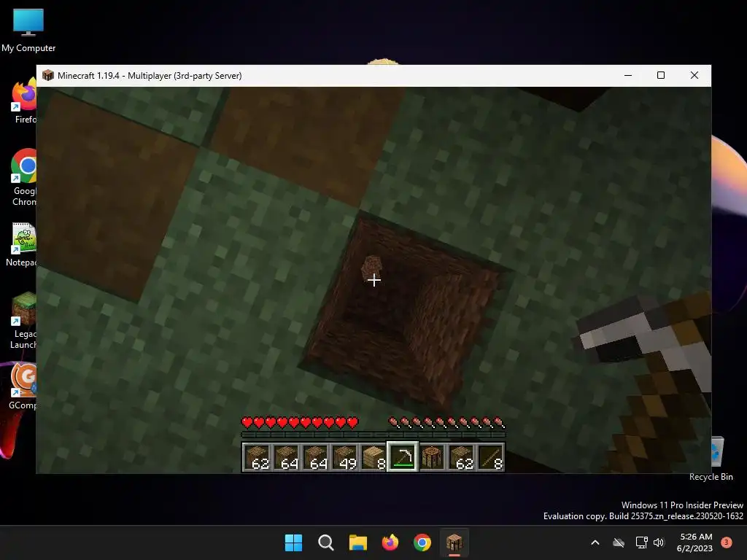Minimize the Minecraft window
Viewport: 747px width, 560px height.
628,75
